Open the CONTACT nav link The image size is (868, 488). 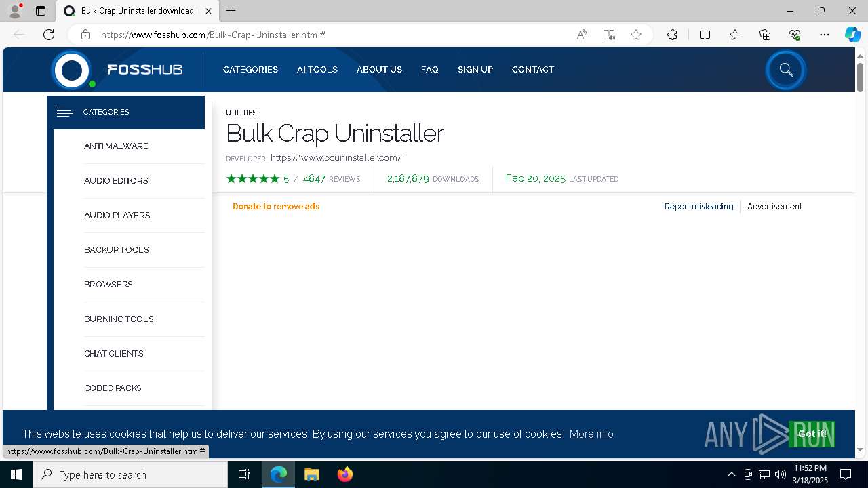point(533,70)
